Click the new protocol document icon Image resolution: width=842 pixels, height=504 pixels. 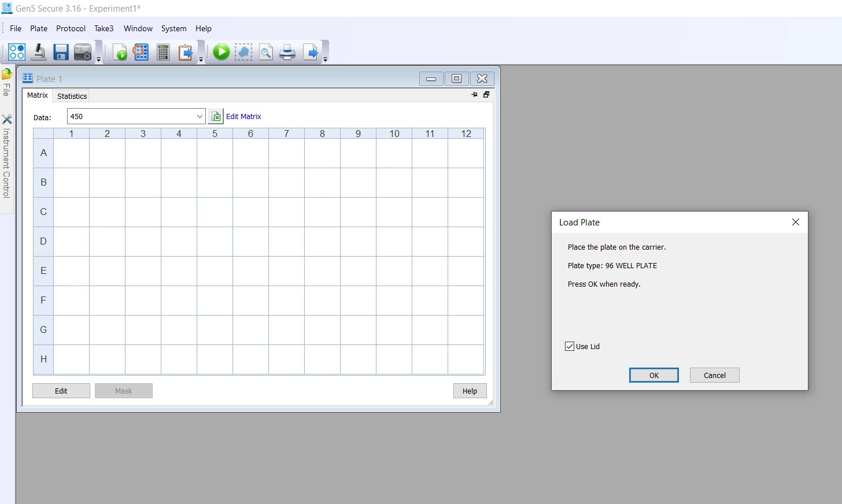point(120,52)
